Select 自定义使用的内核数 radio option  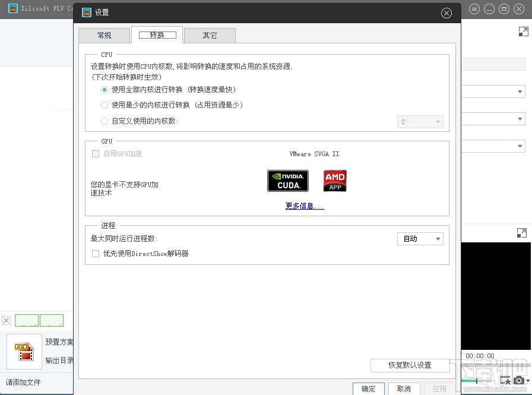pyautogui.click(x=104, y=121)
